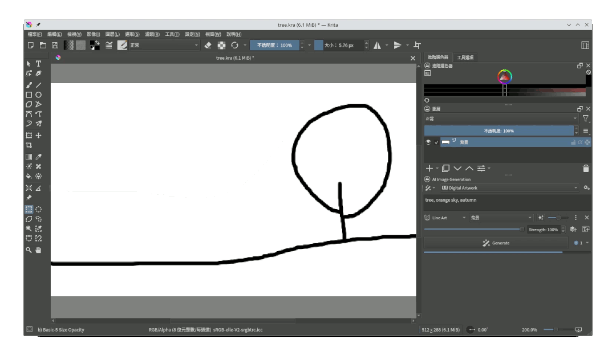Activate the Zoom magnifier tool
Screen dimensions: 616x364
click(29, 250)
